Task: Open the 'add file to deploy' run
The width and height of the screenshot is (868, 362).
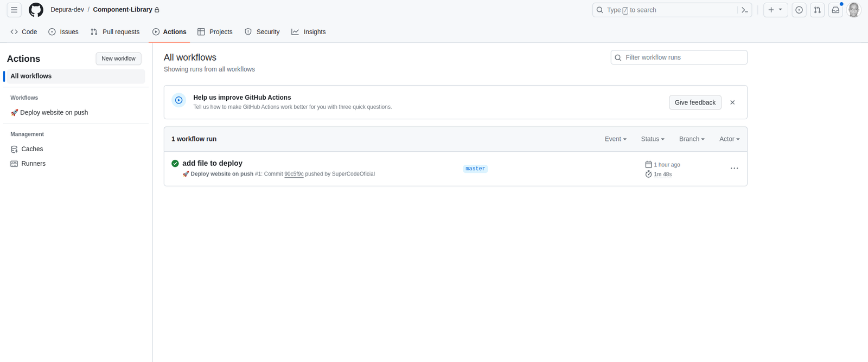Action: (x=212, y=163)
